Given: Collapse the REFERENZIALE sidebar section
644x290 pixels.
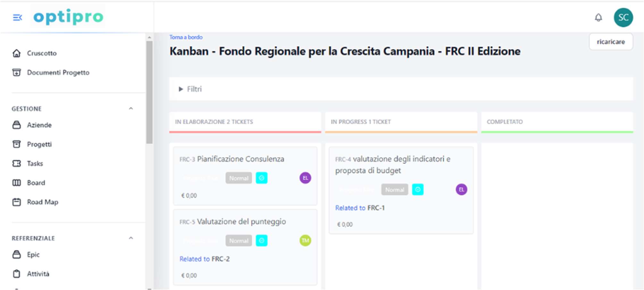Looking at the screenshot, I should pos(131,238).
